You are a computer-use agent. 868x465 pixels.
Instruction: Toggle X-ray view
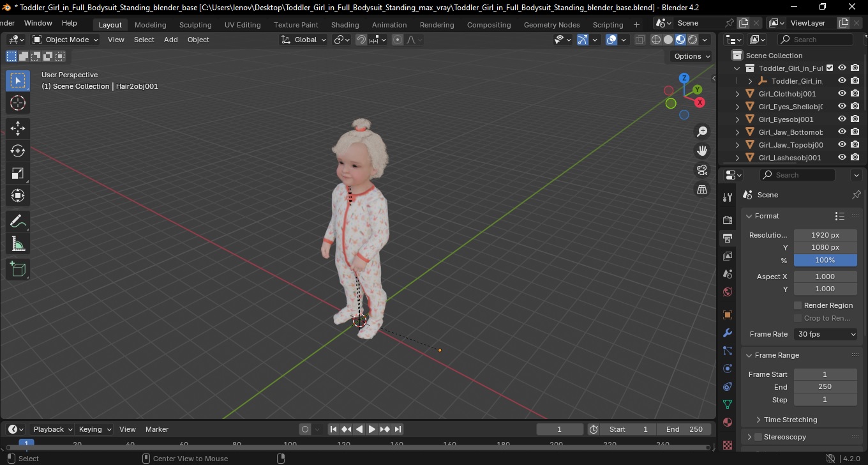point(640,40)
